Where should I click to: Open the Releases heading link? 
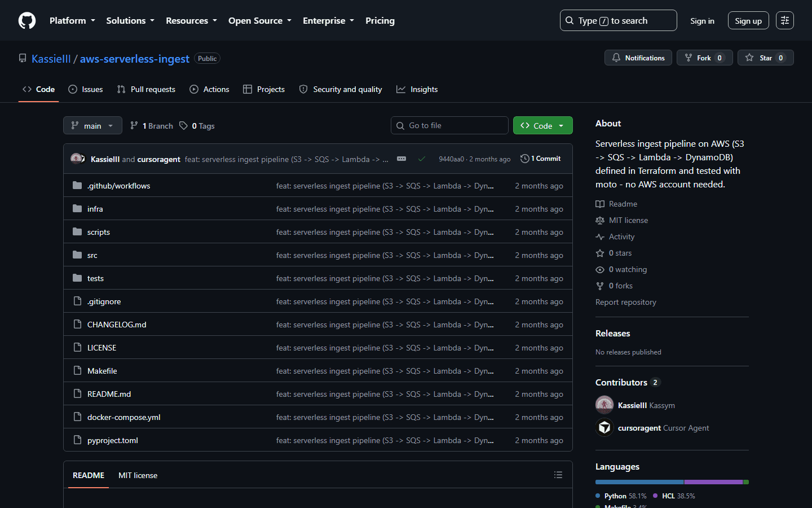pyautogui.click(x=613, y=333)
